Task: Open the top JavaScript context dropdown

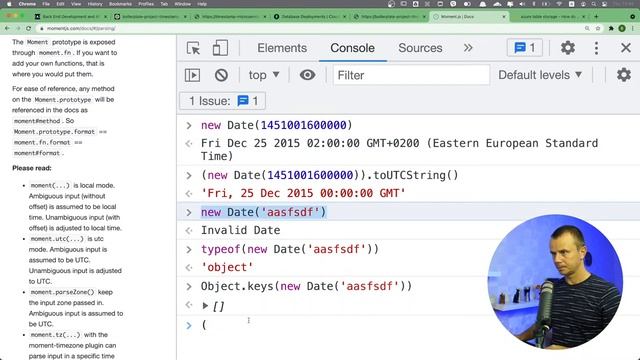Action: 264,75
